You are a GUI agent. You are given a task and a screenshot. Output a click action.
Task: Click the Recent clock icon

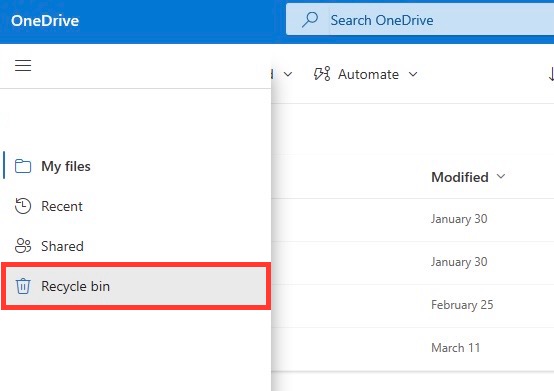[23, 206]
